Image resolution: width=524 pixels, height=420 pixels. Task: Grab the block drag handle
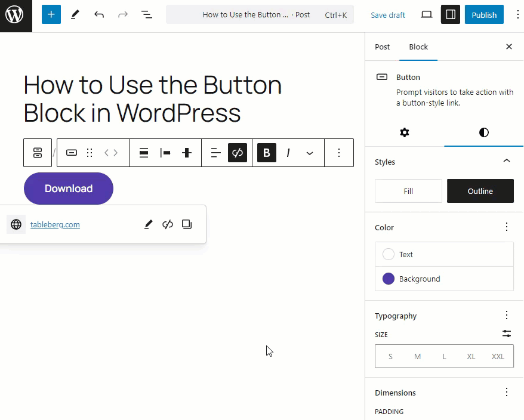tap(90, 153)
